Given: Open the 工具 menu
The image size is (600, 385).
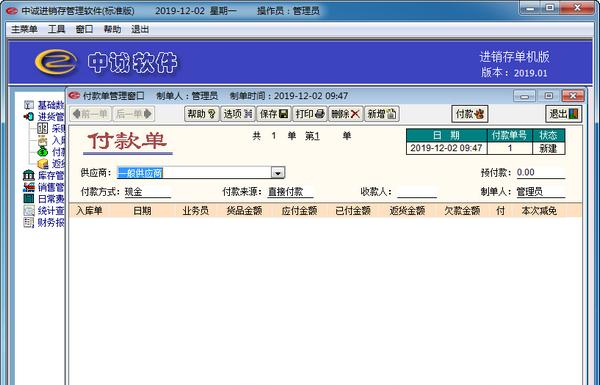Looking at the screenshot, I should (x=56, y=29).
